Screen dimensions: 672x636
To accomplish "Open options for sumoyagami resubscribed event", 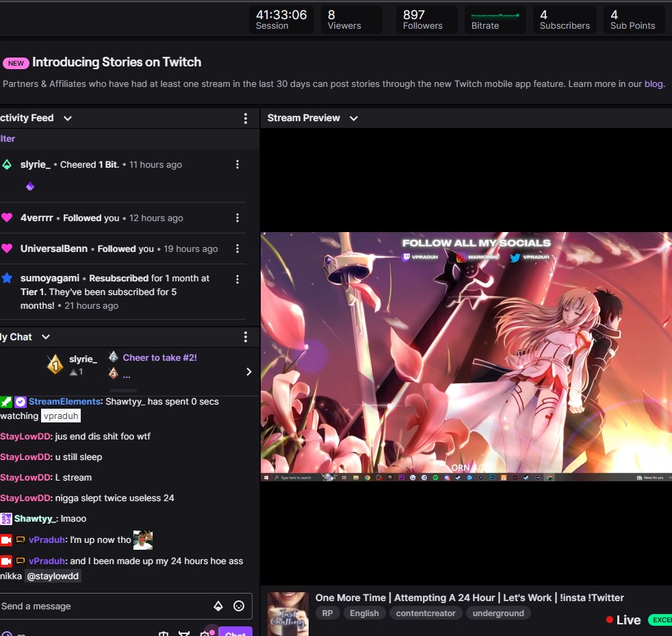I will [237, 279].
